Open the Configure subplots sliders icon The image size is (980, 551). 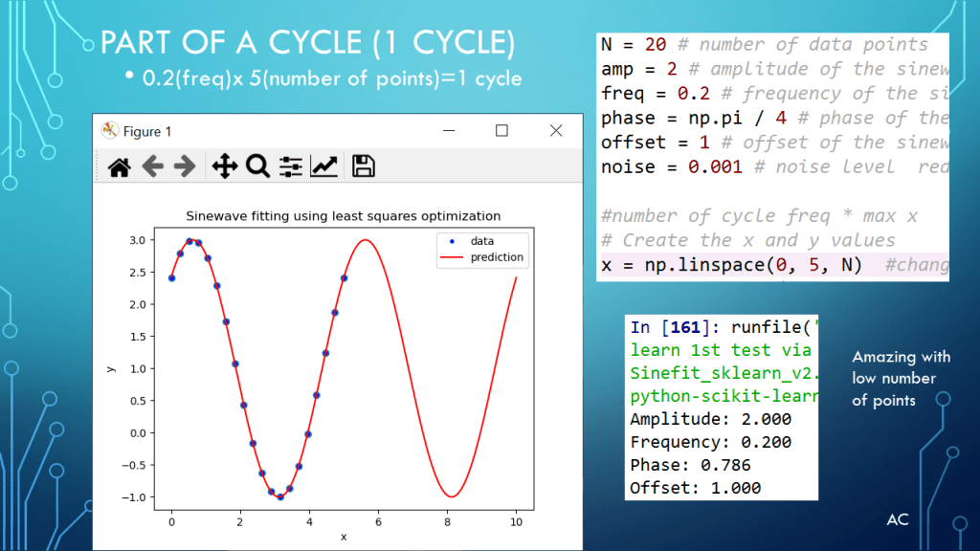tap(291, 167)
